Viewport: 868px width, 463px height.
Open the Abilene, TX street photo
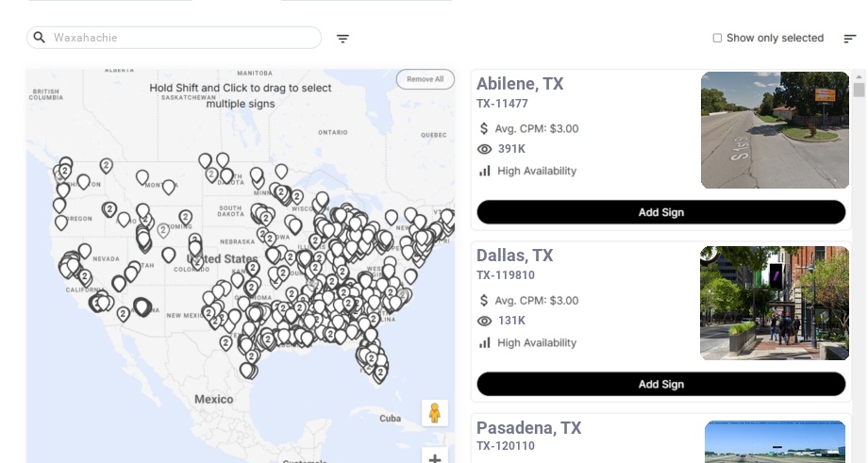775,130
